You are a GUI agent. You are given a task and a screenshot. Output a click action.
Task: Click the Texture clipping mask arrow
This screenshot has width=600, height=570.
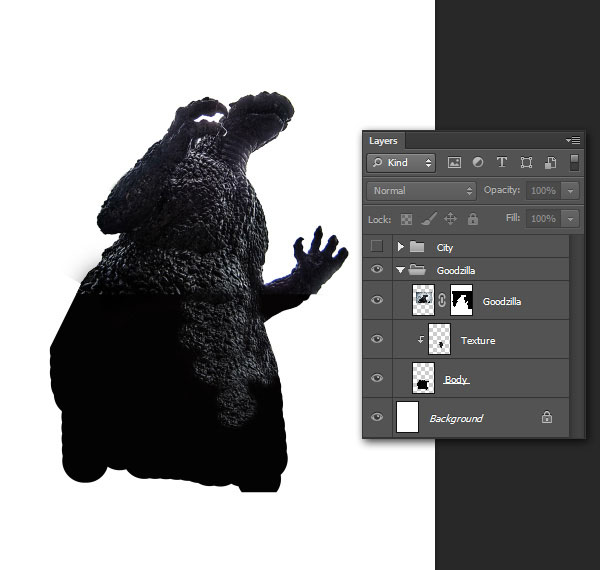pyautogui.click(x=421, y=339)
